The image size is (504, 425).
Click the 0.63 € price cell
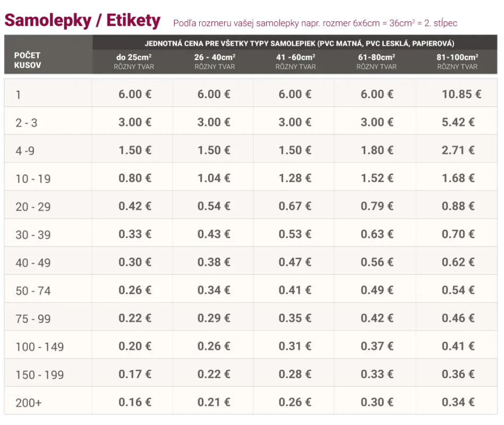point(377,234)
